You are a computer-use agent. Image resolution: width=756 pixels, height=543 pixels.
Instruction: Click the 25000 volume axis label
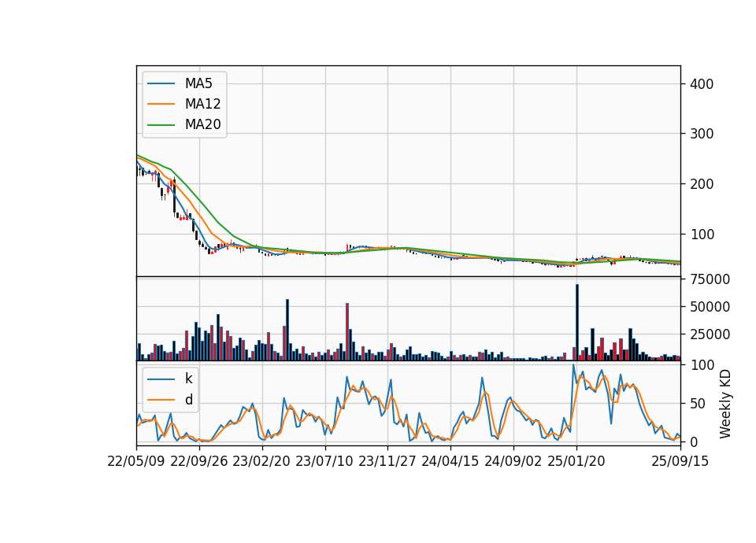coord(710,334)
